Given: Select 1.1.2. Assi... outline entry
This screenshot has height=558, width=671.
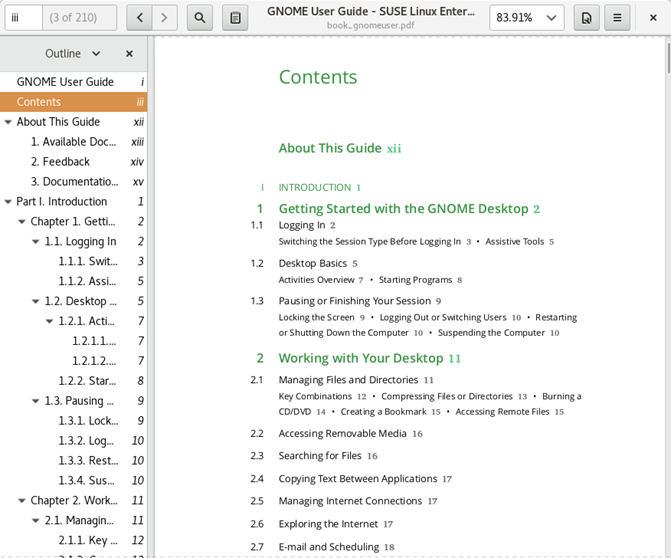Looking at the screenshot, I should click(x=74, y=281).
